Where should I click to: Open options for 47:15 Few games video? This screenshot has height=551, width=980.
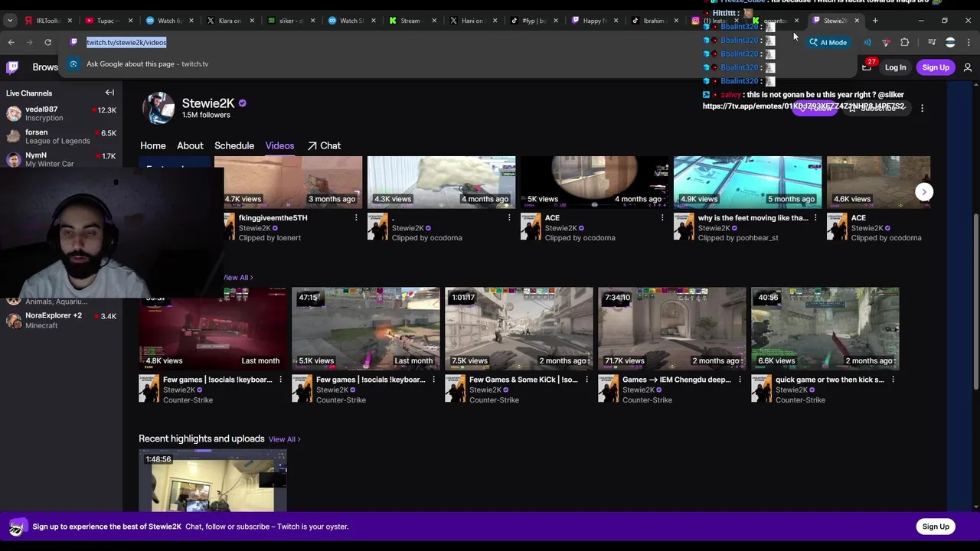[433, 380]
